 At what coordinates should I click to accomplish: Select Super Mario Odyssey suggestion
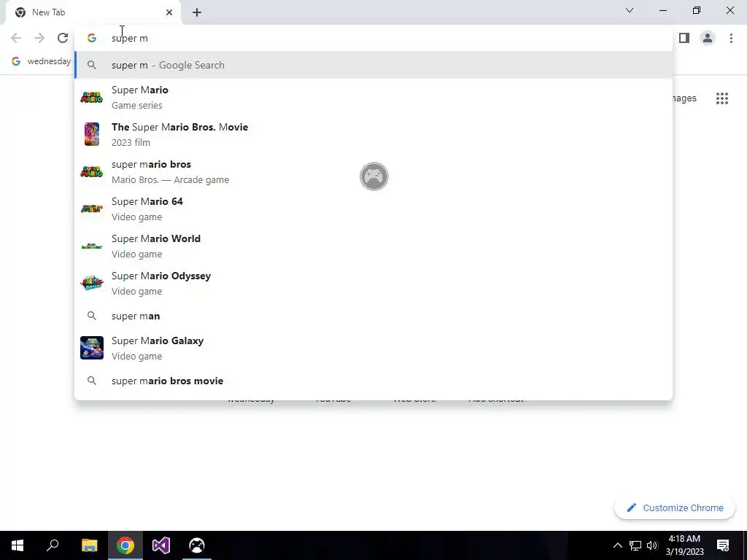pos(373,283)
